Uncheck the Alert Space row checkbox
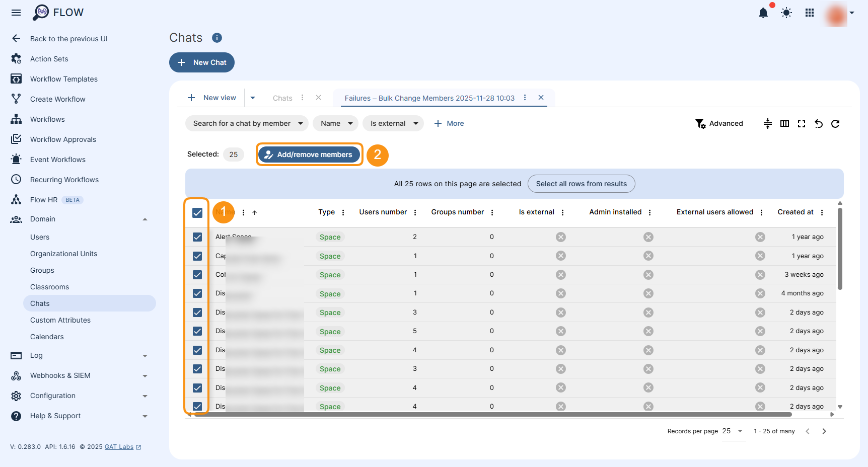Image resolution: width=868 pixels, height=467 pixels. tap(197, 237)
